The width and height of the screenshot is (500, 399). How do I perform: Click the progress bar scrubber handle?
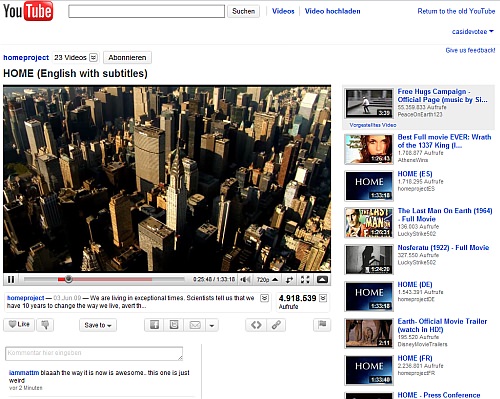pos(68,279)
